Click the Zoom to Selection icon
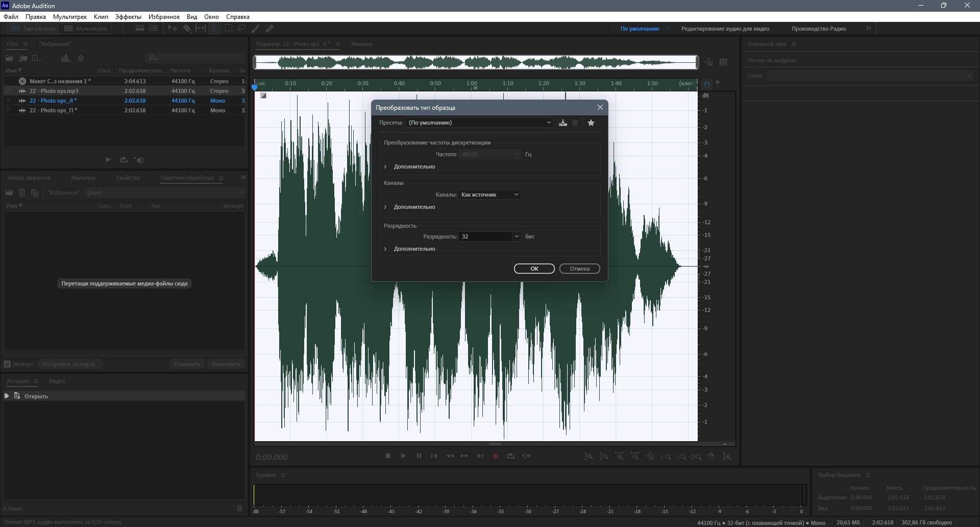Screen dimensions: 980x527 tap(697, 457)
